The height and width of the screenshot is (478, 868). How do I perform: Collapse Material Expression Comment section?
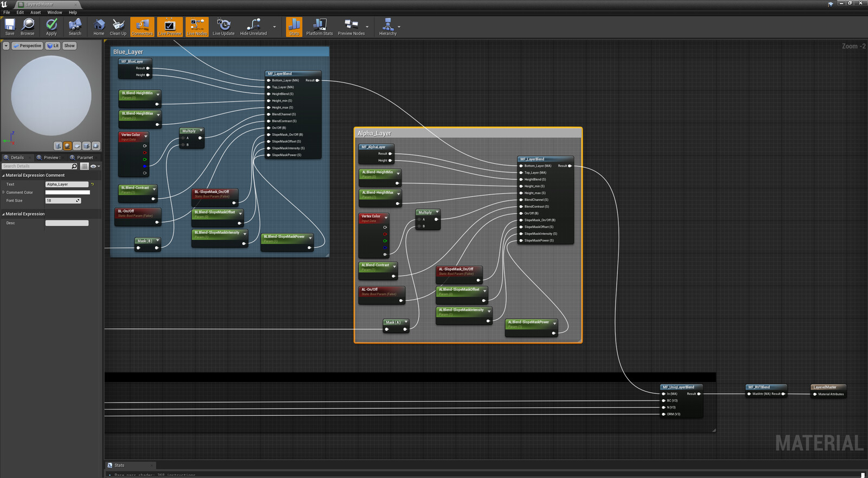tap(3, 175)
